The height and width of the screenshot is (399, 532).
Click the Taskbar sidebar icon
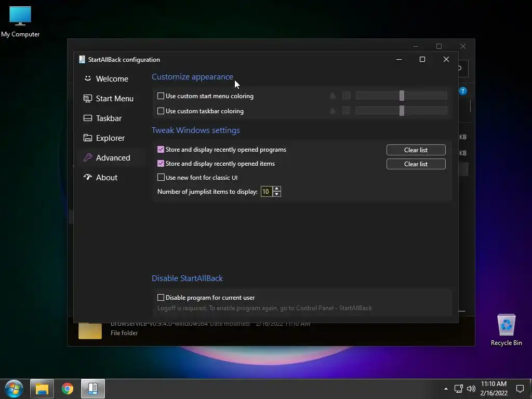point(87,118)
